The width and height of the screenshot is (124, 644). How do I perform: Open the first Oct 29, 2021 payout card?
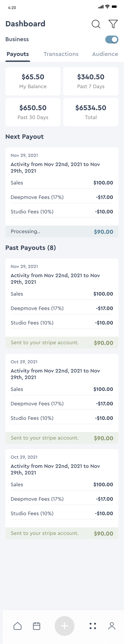coord(62,399)
